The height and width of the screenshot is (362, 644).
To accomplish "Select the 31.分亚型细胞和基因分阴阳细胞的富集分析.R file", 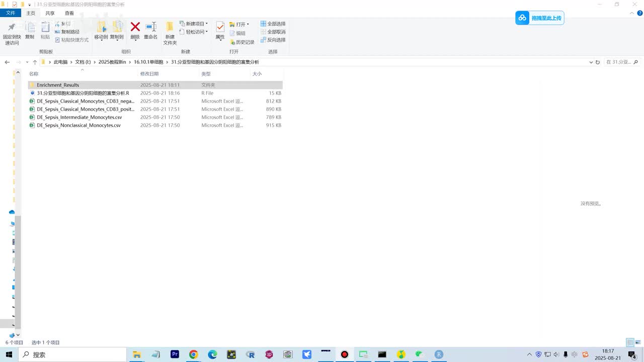I will pos(155,93).
